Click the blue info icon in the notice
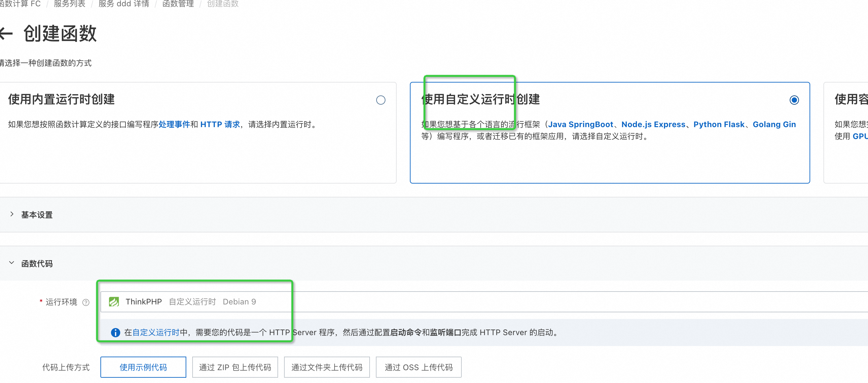The image size is (868, 383). (x=115, y=332)
